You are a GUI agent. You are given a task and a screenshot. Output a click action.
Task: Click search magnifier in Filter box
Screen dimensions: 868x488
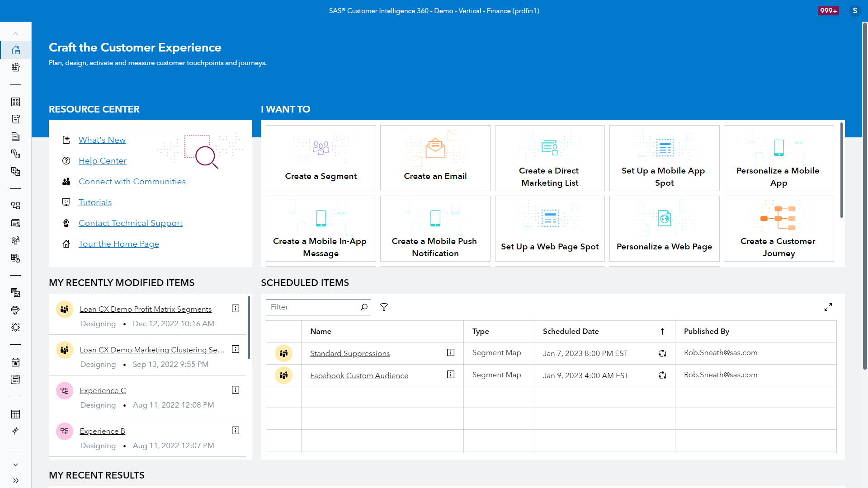(x=364, y=307)
